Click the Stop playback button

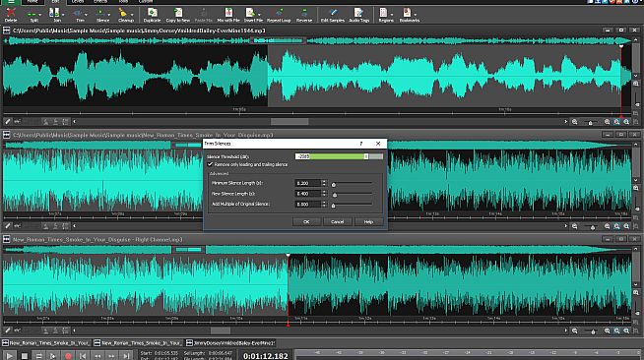(25, 356)
